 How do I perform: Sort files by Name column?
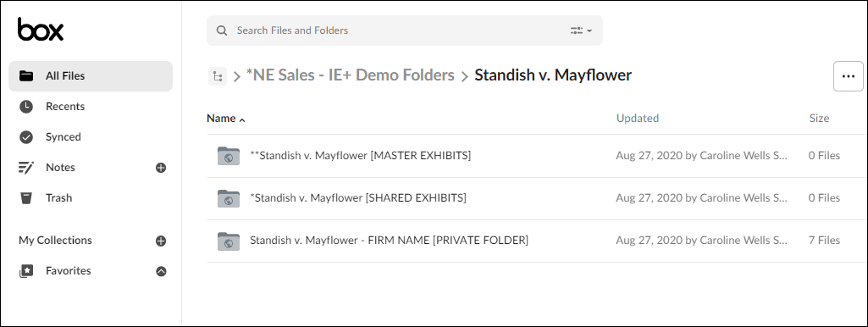click(x=225, y=118)
